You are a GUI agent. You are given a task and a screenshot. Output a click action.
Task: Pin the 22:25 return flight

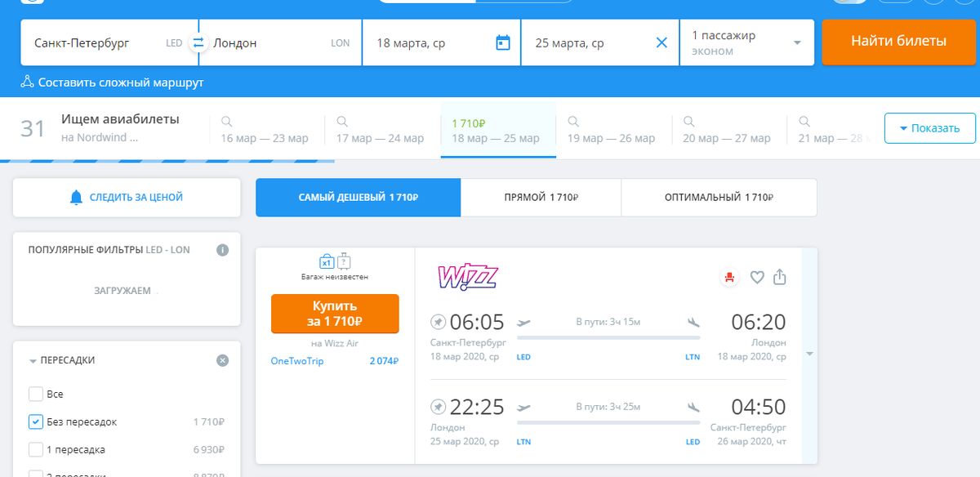pos(438,406)
